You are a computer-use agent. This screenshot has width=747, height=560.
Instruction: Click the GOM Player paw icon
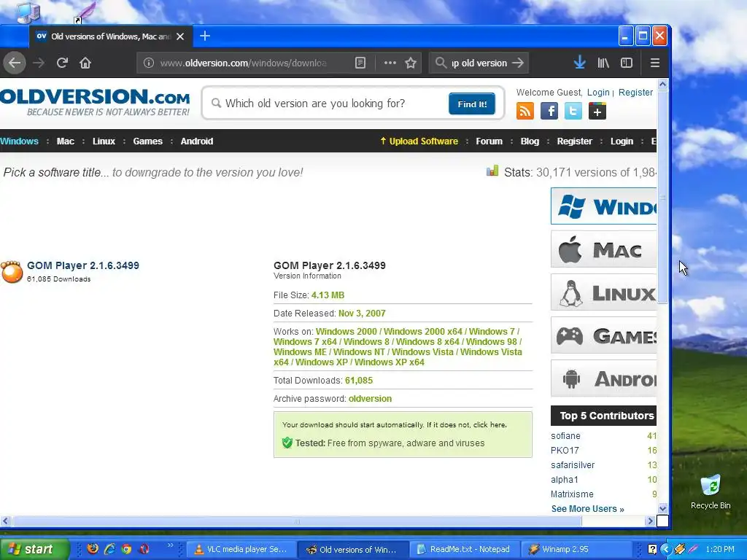coord(12,272)
